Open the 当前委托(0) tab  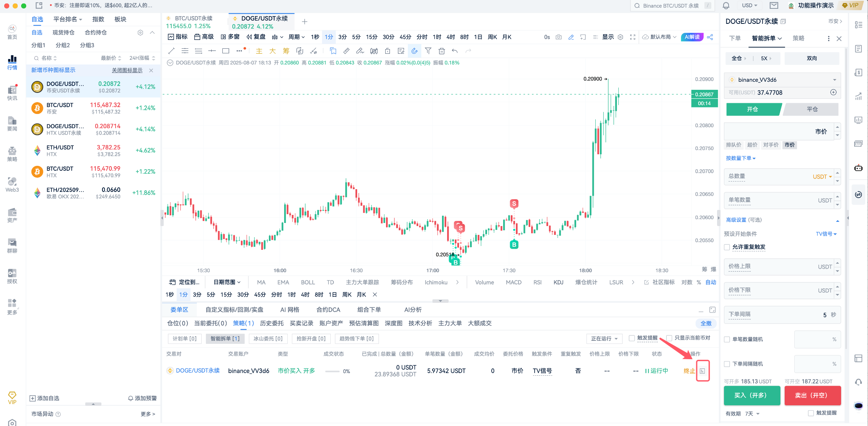pos(210,323)
